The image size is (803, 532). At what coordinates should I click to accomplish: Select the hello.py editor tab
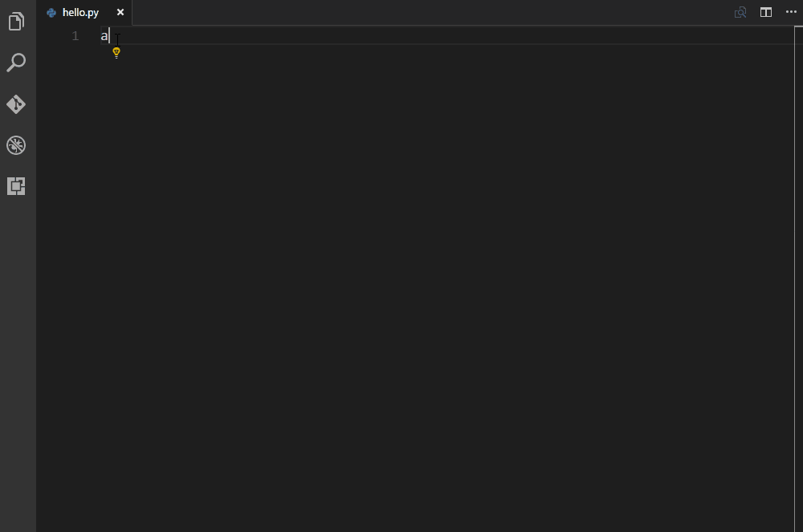(84, 12)
